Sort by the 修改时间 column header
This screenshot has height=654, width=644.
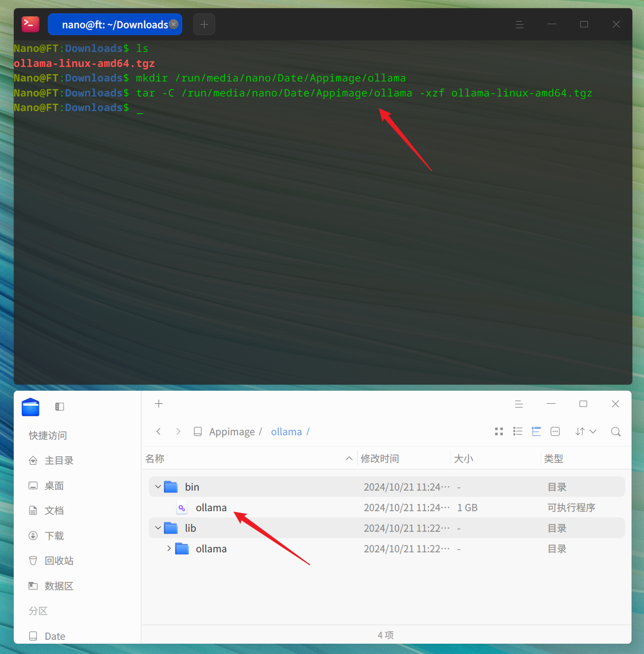(380, 458)
